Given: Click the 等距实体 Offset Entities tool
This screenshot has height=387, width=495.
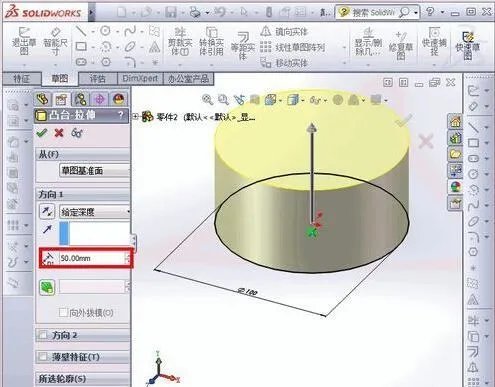Looking at the screenshot, I should click(x=243, y=46).
